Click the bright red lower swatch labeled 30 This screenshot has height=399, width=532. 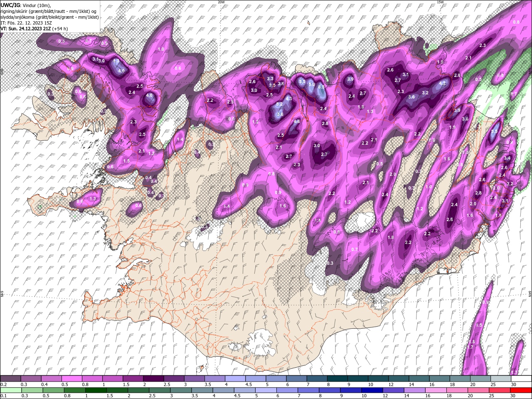pos(520,390)
